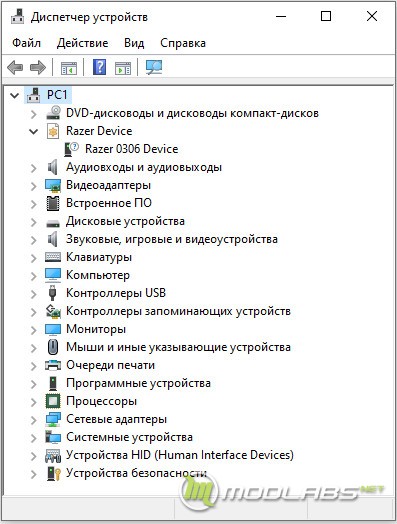Click the Мыши mouse icon
This screenshot has width=397, height=524.
(53, 347)
